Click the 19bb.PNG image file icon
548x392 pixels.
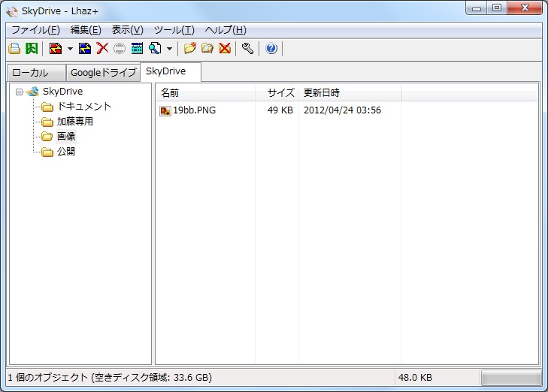point(165,111)
